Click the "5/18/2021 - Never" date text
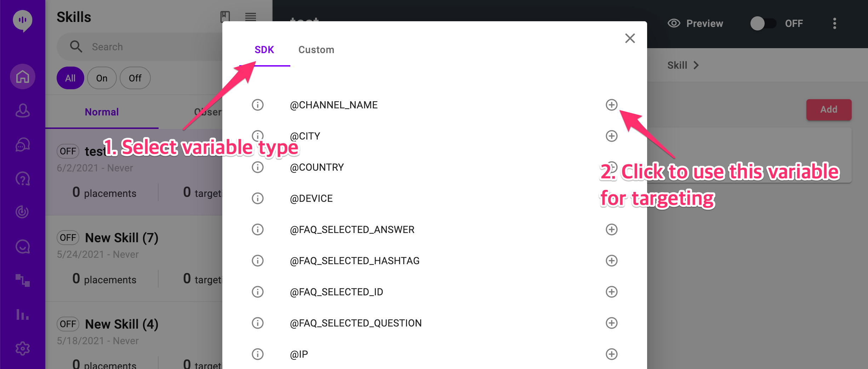The width and height of the screenshot is (868, 369). [x=98, y=341]
